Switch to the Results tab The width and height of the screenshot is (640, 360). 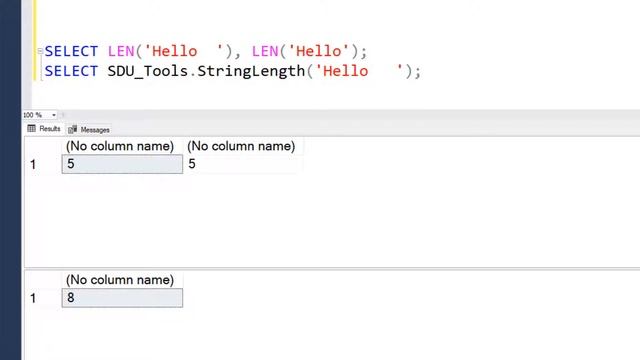44,129
